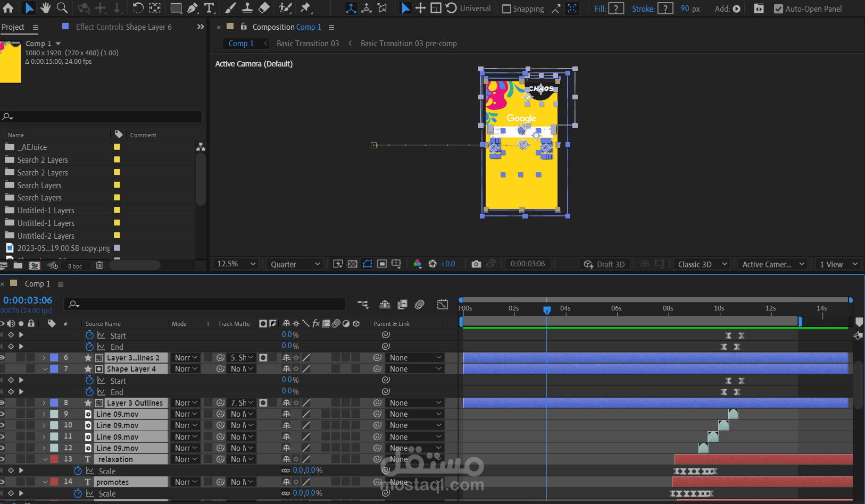The image size is (865, 504).
Task: Select the Type tool
Action: pyautogui.click(x=209, y=8)
